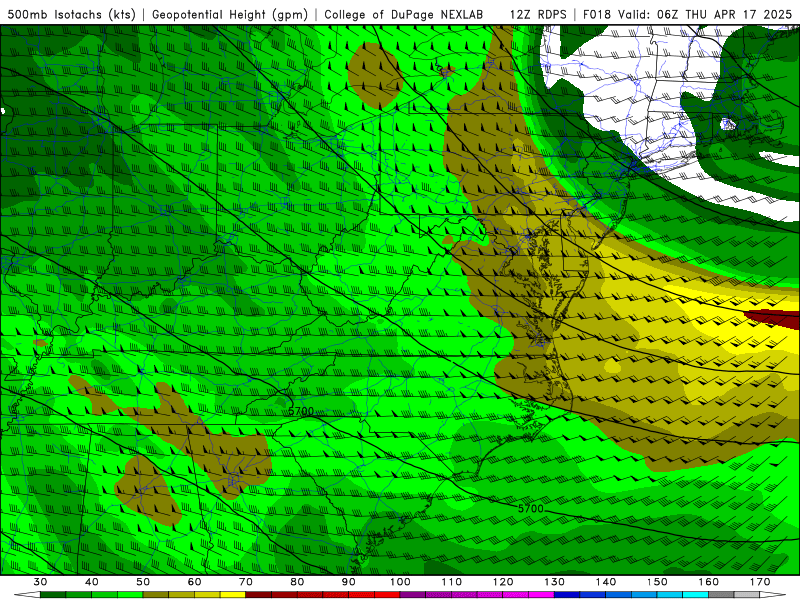Click the "500mb Isotachs (kts)" title text

coord(71,14)
